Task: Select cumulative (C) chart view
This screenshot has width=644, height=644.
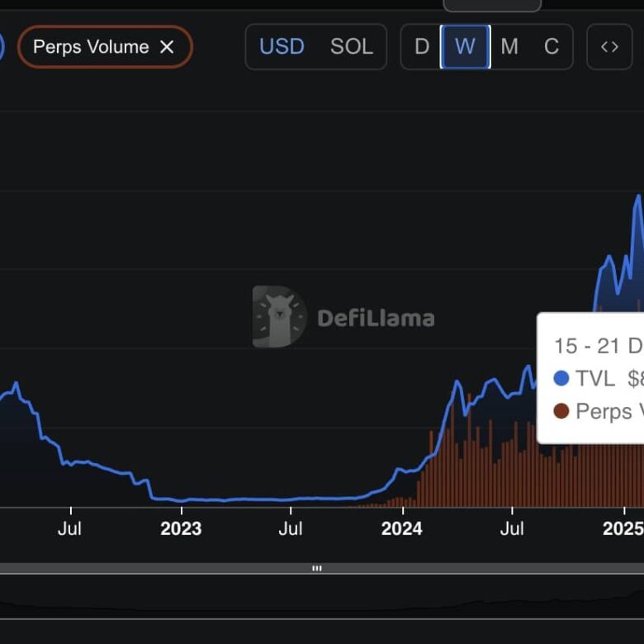Action: click(552, 47)
